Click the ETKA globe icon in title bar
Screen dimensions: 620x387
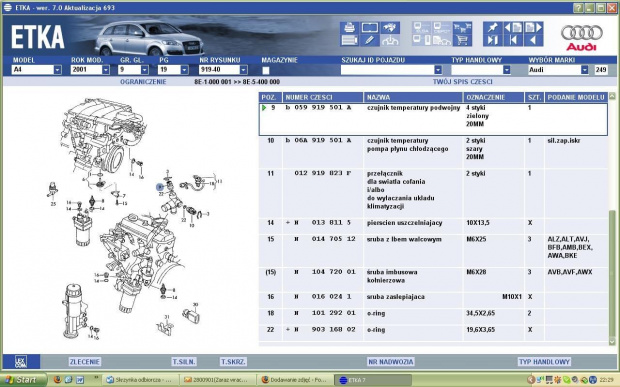(x=8, y=8)
